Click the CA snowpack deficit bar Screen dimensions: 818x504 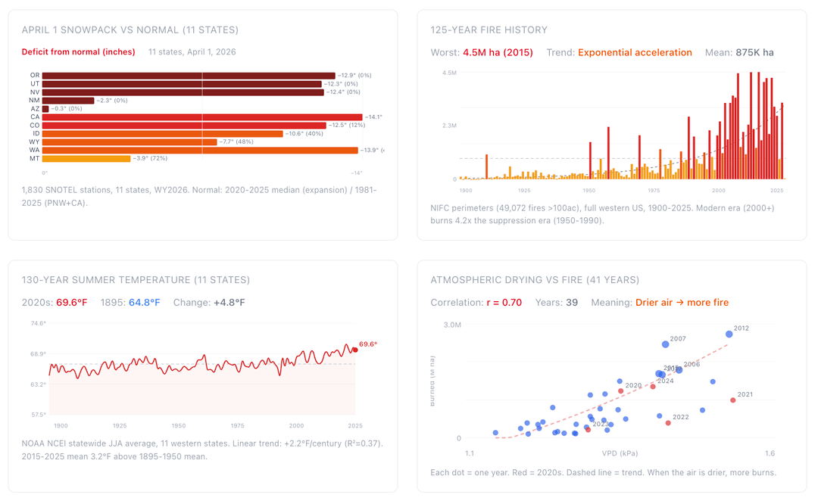[x=202, y=117]
